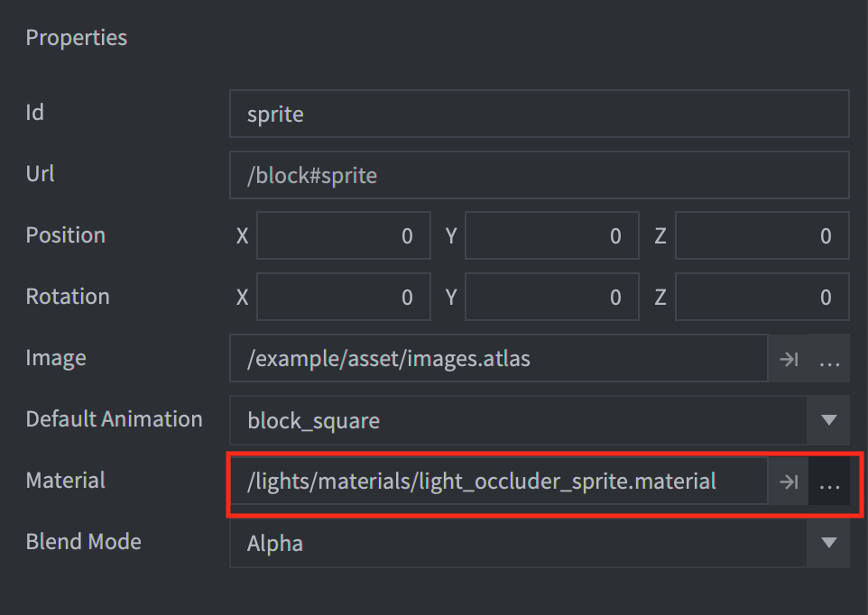
Task: Select the Properties panel header
Action: (77, 38)
